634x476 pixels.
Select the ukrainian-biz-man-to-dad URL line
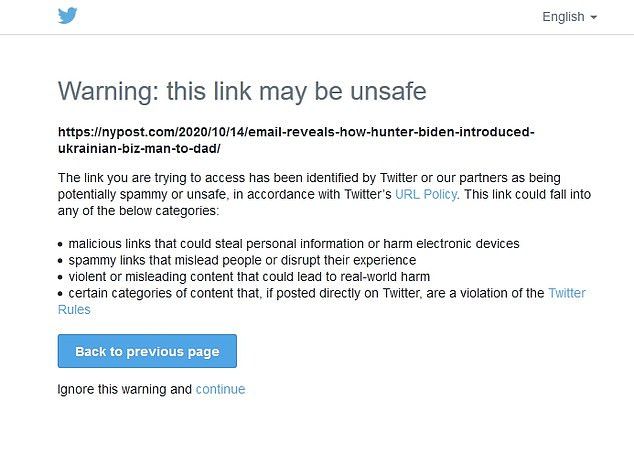tap(139, 148)
